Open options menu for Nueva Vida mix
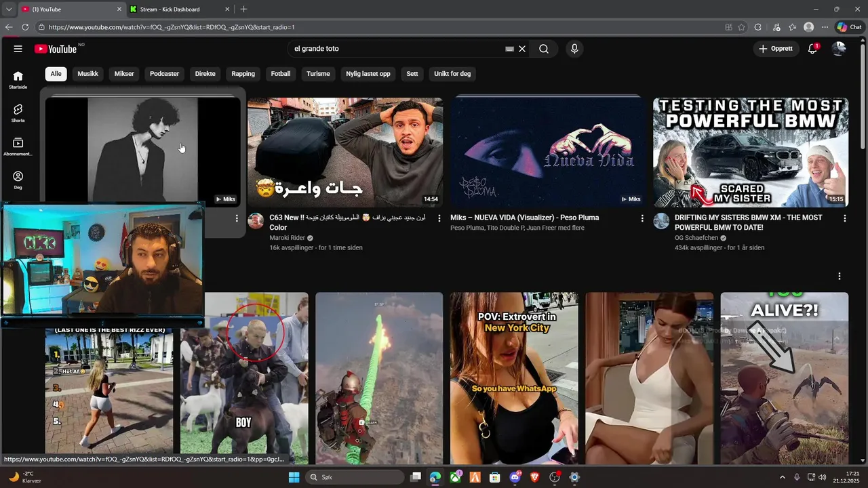This screenshot has width=868, height=488. (x=642, y=218)
